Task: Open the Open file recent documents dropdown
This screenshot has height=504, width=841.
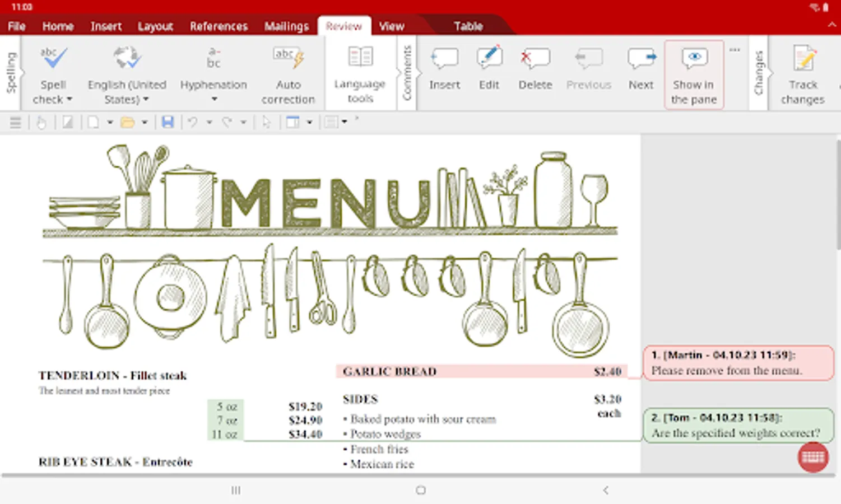Action: point(146,122)
